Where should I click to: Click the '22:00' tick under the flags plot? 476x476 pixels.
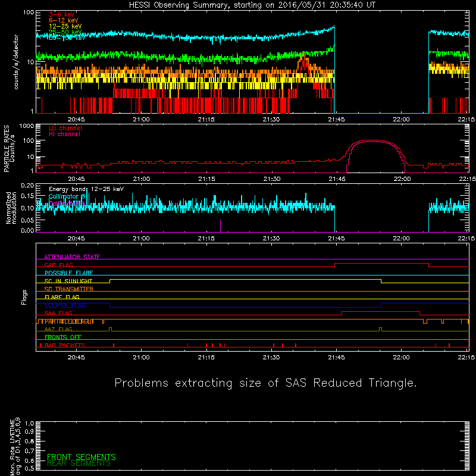(x=401, y=358)
